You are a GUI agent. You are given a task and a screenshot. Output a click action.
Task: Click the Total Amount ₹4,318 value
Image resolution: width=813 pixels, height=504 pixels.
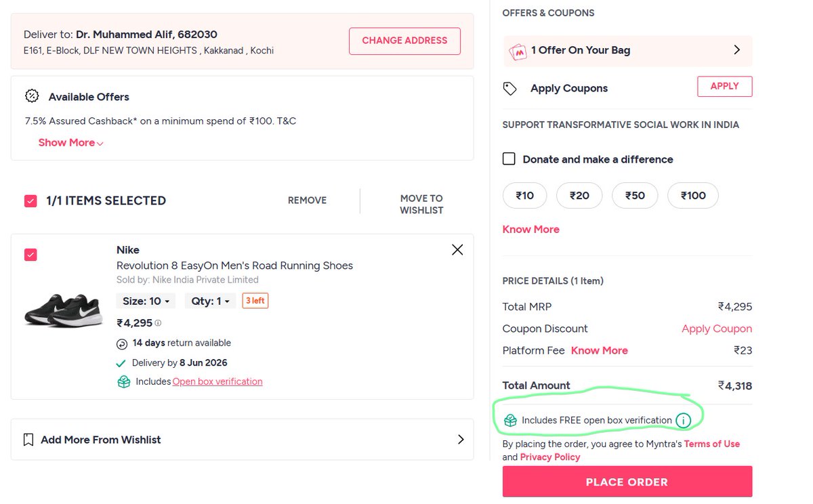(x=735, y=385)
